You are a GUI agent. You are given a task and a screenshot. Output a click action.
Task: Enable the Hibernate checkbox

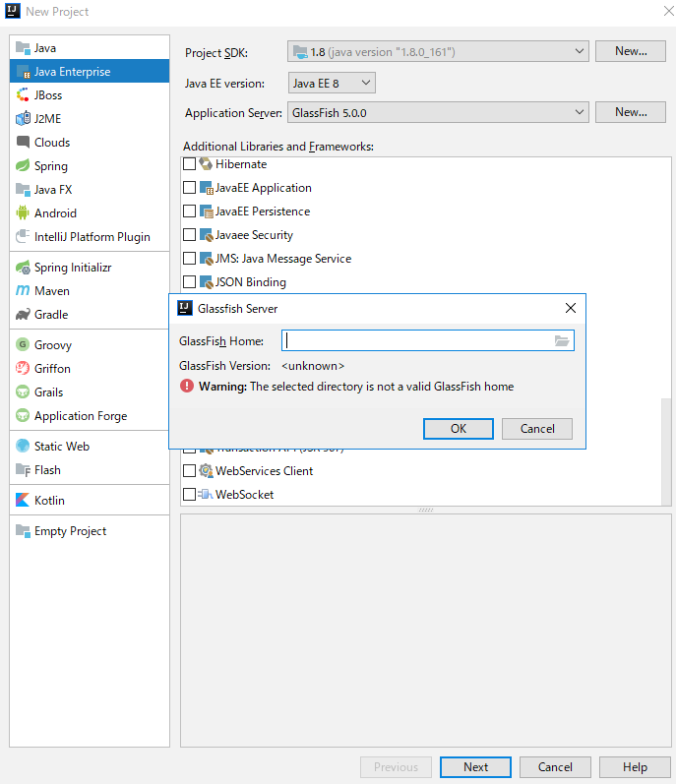tap(190, 164)
